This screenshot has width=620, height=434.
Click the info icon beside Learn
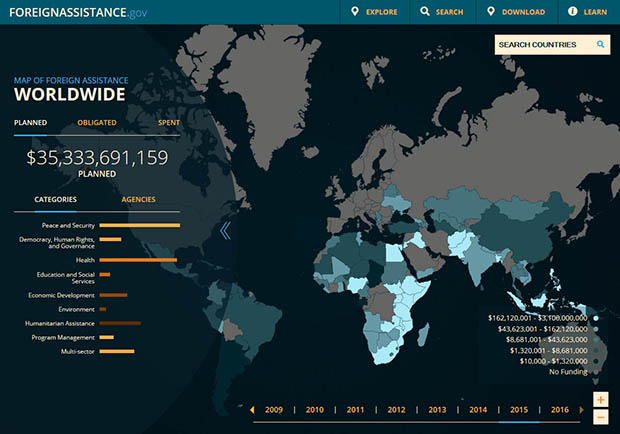pyautogui.click(x=572, y=12)
